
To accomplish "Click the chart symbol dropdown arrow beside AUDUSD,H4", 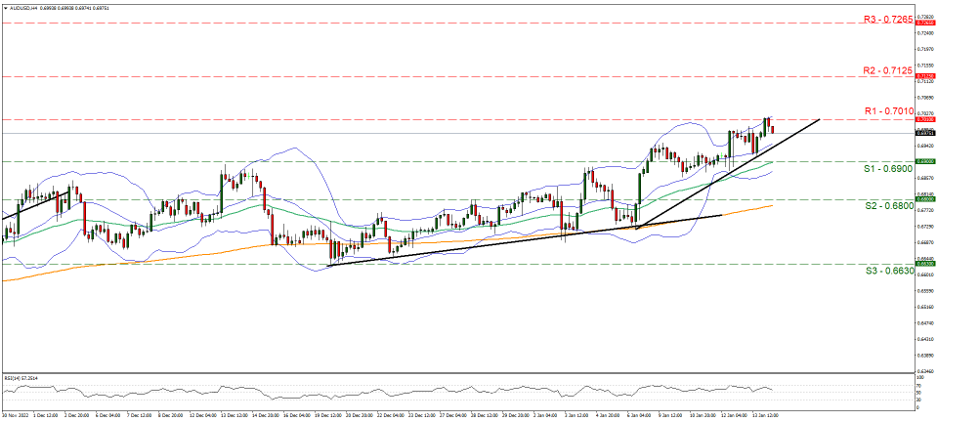I will pos(5,6).
